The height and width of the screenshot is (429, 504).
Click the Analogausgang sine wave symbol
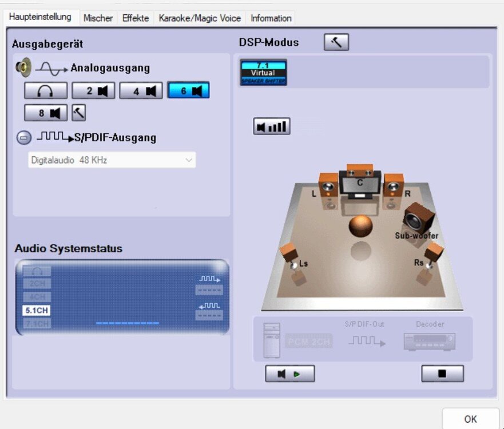[51, 69]
